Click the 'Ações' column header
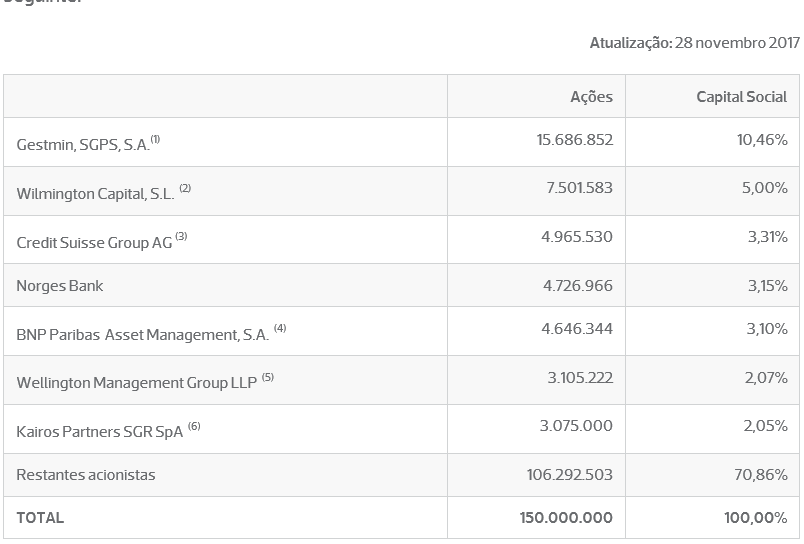The image size is (804, 544). point(591,97)
